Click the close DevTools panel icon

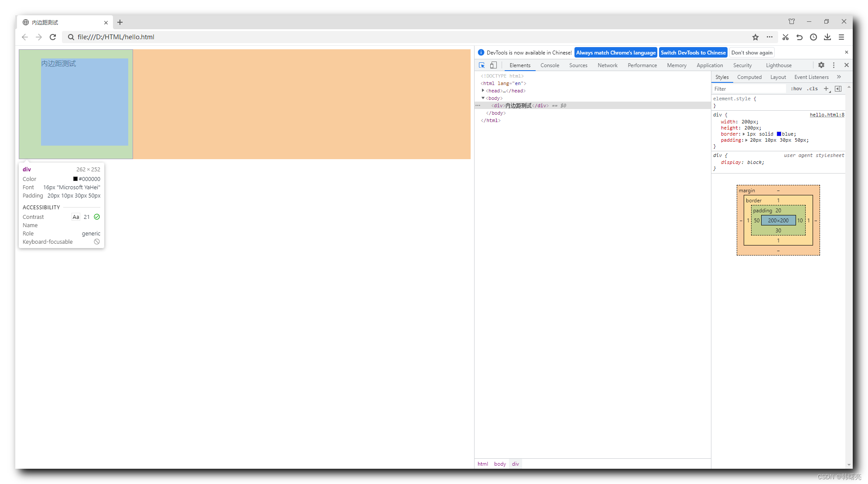(x=847, y=65)
